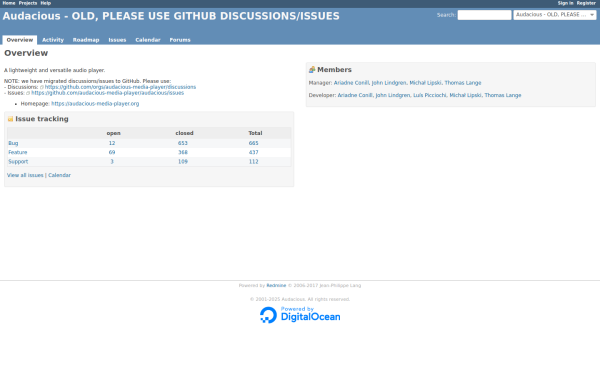
Task: Click the Register link
Action: [x=586, y=3]
